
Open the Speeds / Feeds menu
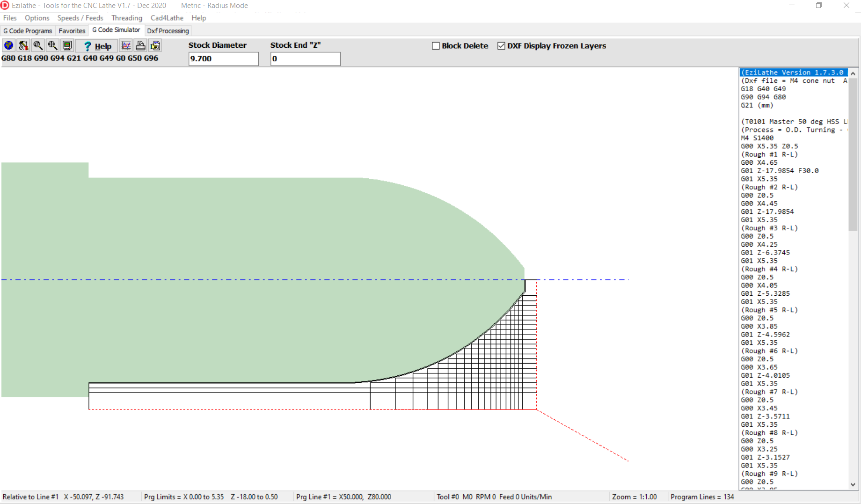coord(80,18)
